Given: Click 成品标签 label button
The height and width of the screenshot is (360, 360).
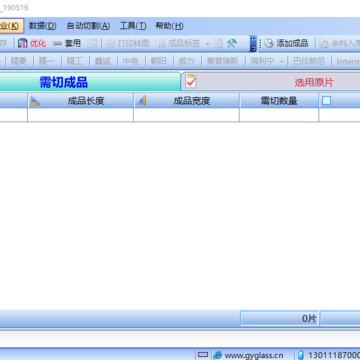Looking at the screenshot, I should click(178, 43).
